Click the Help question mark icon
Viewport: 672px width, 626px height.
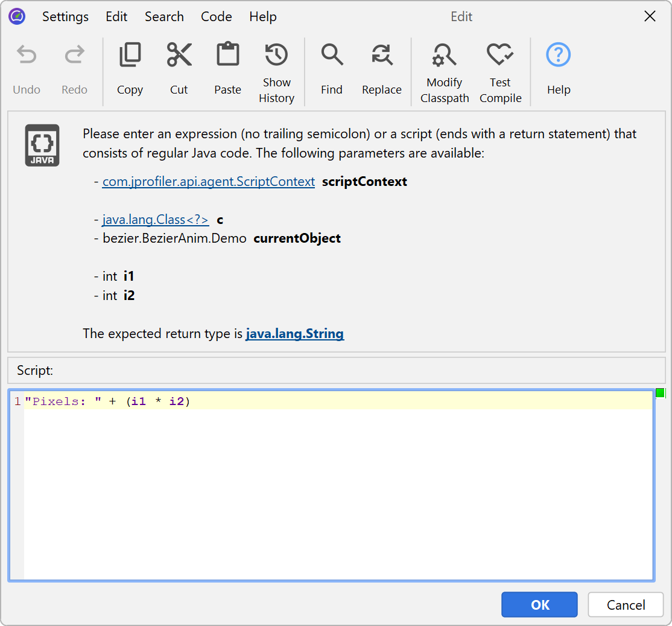point(558,56)
